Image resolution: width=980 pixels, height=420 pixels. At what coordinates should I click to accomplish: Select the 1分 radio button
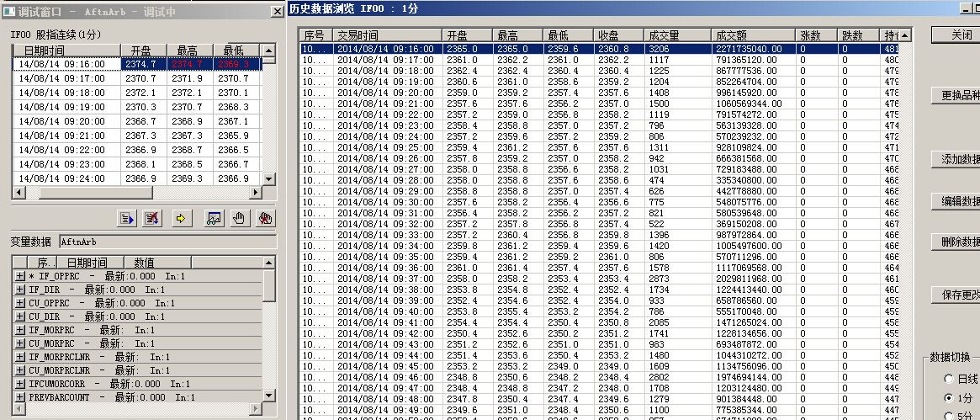pos(950,397)
